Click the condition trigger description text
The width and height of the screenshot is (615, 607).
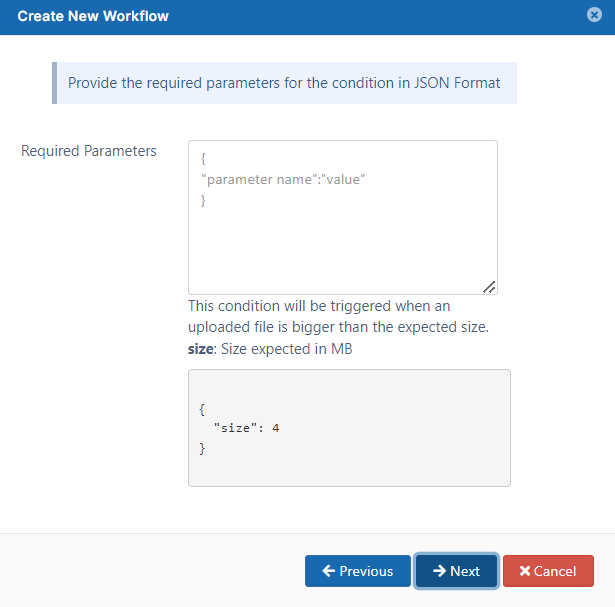[x=338, y=316]
